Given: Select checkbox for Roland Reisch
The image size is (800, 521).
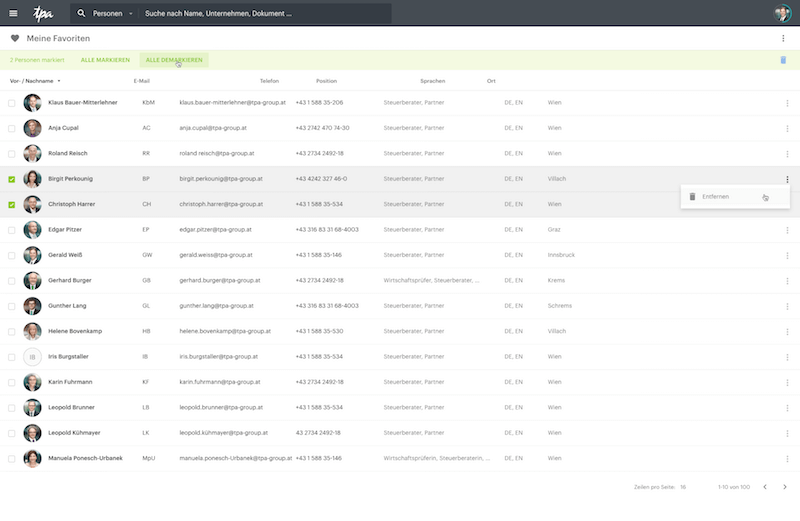Looking at the screenshot, I should click(12, 154).
